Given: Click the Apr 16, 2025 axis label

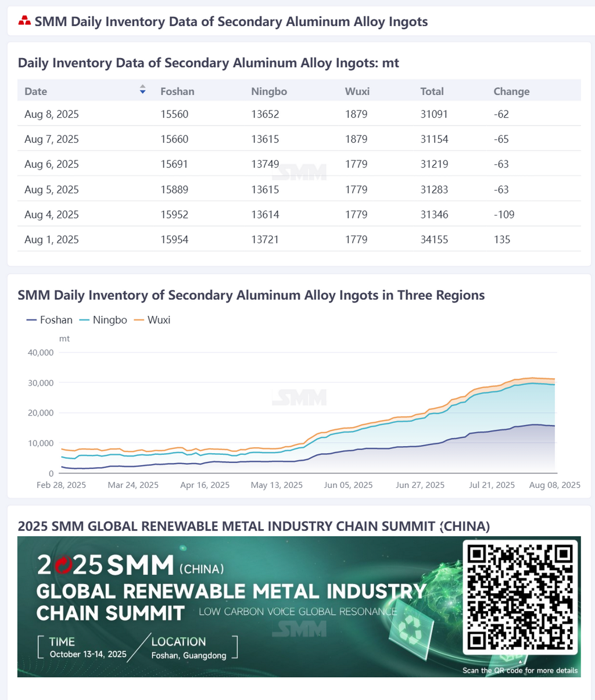Looking at the screenshot, I should 205,485.
